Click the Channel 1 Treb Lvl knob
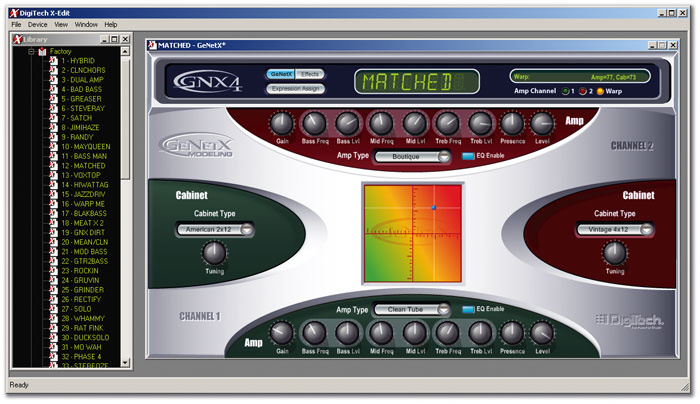The image size is (700, 404). (x=480, y=333)
